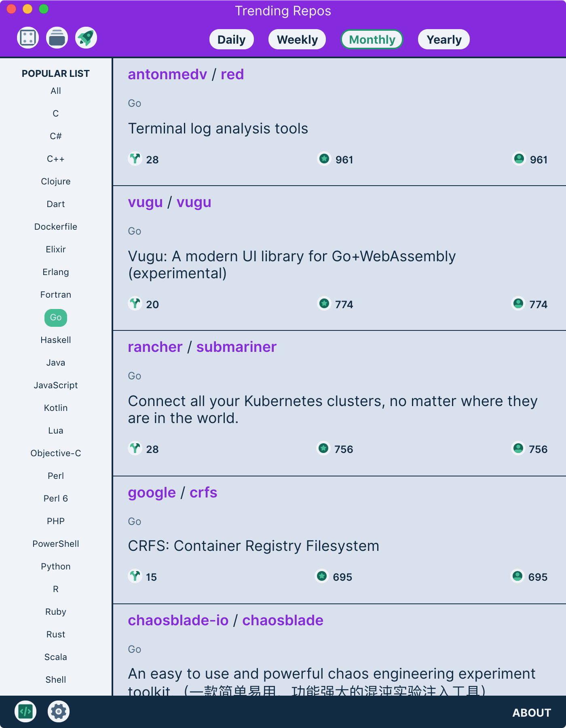Filter by Elixir language
The width and height of the screenshot is (566, 728).
(x=56, y=250)
